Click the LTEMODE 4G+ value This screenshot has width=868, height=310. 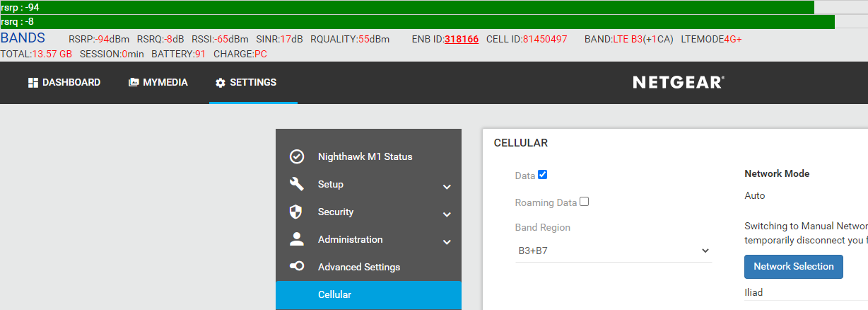click(x=733, y=39)
